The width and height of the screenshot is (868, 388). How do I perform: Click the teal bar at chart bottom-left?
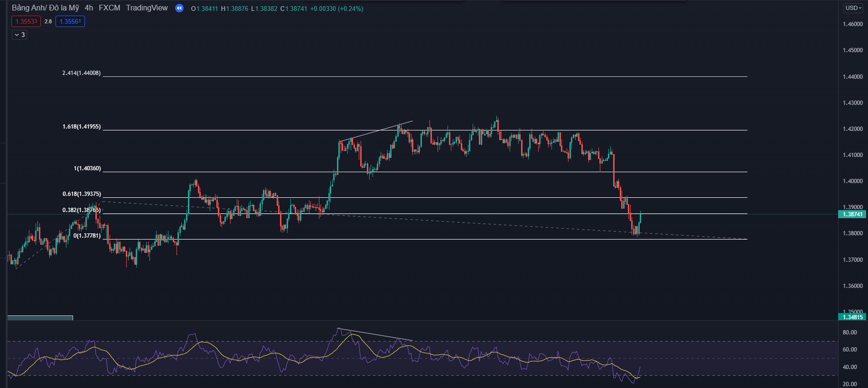coord(40,318)
